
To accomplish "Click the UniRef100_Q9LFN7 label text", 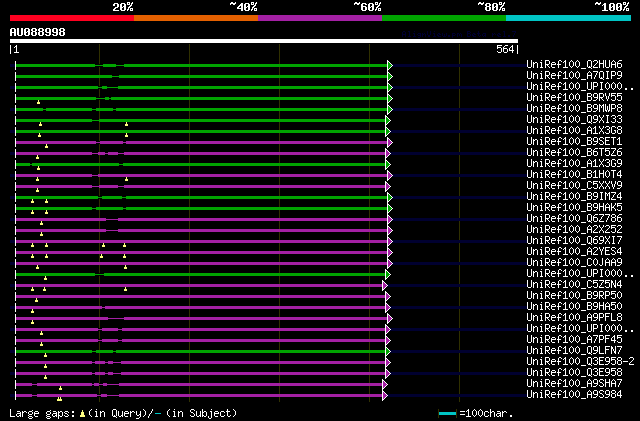I will point(574,351).
